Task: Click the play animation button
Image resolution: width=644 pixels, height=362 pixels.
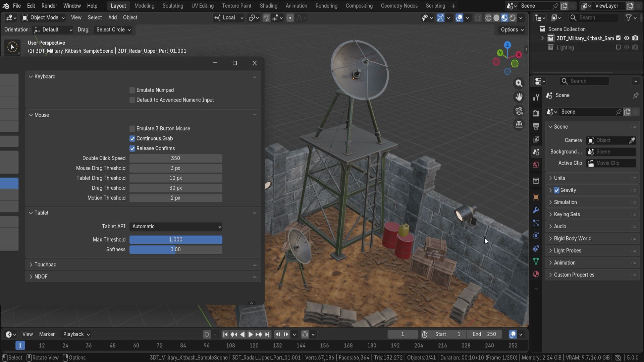Action: click(250, 334)
